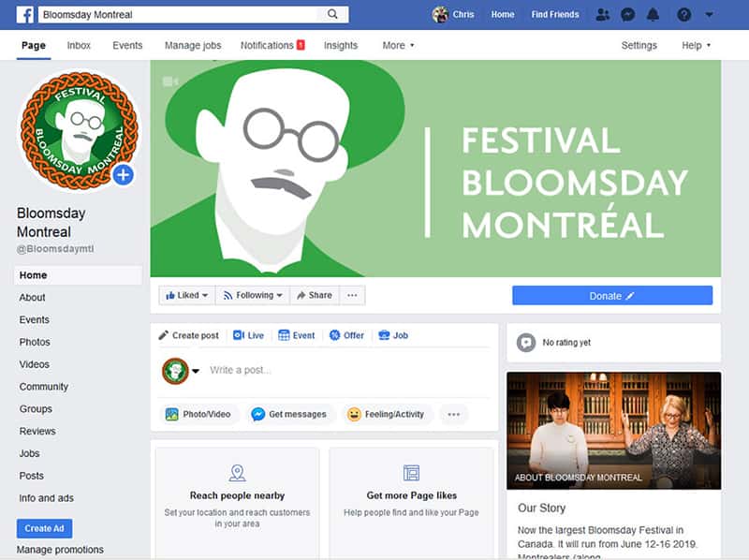Image resolution: width=749 pixels, height=560 pixels.
Task: Click the search magnifier icon
Action: point(332,15)
